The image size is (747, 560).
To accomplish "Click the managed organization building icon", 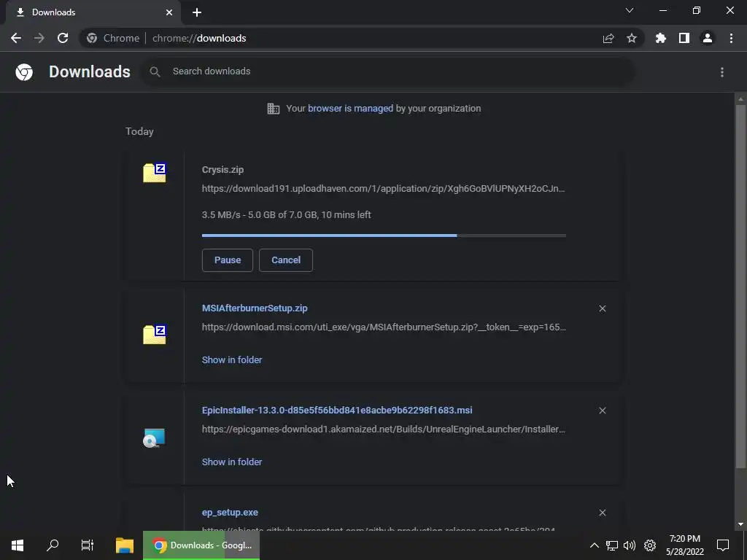I will [x=274, y=109].
